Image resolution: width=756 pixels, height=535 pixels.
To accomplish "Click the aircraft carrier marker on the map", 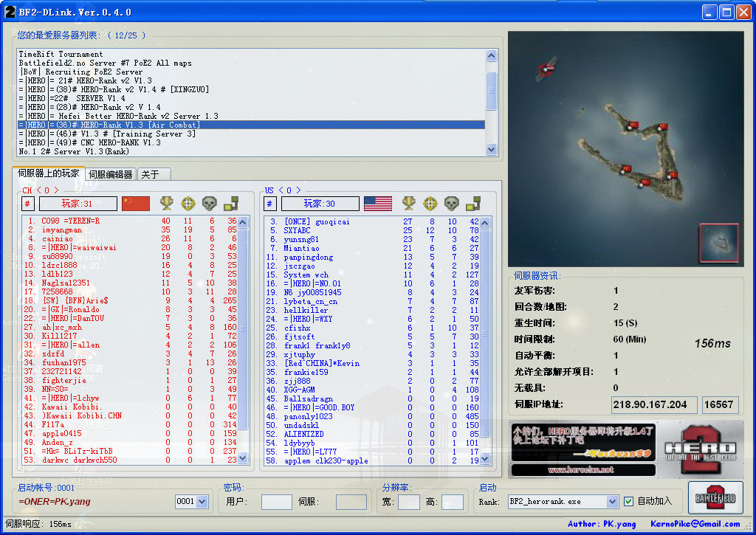I will pyautogui.click(x=547, y=69).
